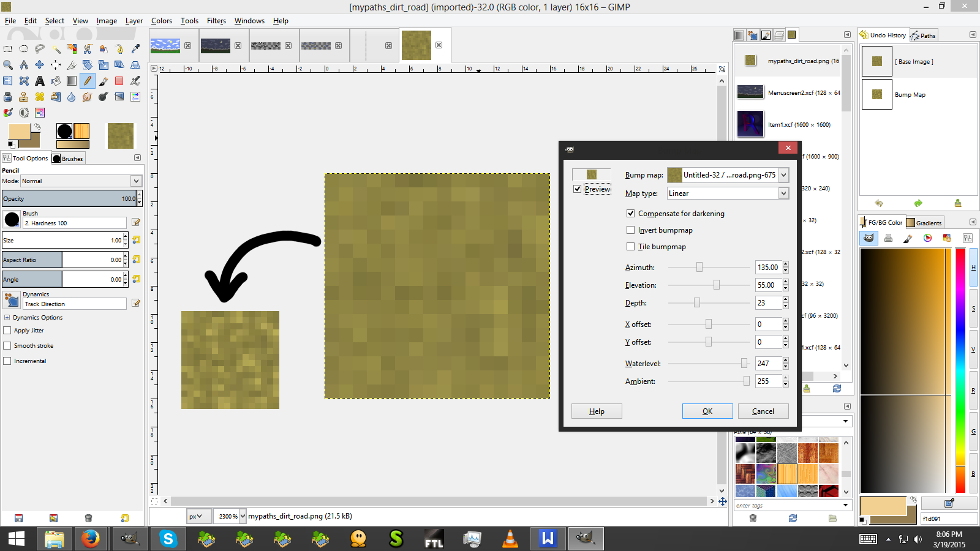Click the Azimuth slider handle

click(699, 268)
